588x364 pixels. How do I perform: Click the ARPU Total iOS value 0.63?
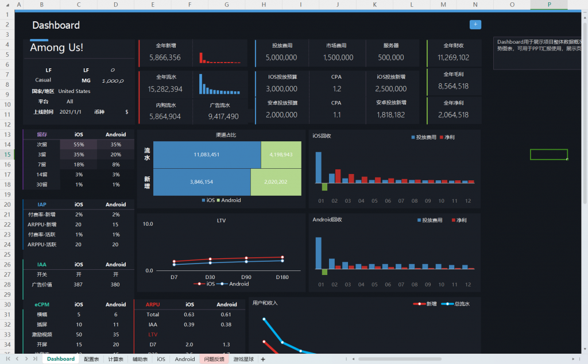pos(189,315)
